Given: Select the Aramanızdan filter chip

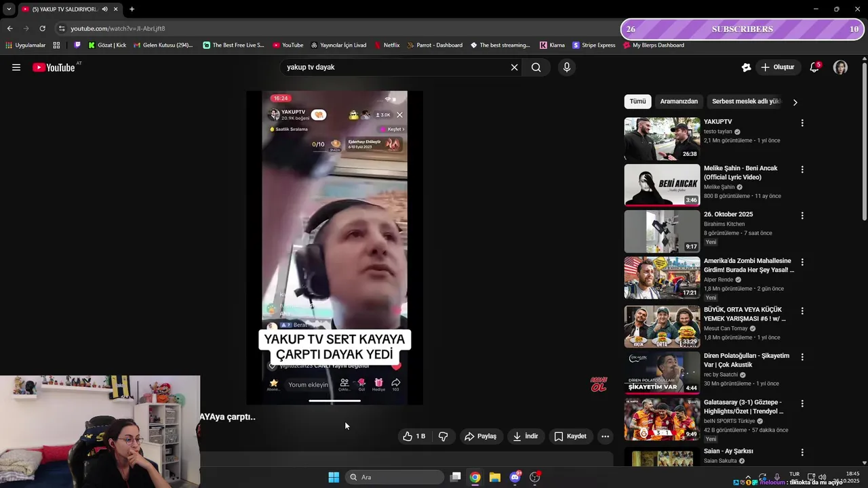Looking at the screenshot, I should [679, 102].
